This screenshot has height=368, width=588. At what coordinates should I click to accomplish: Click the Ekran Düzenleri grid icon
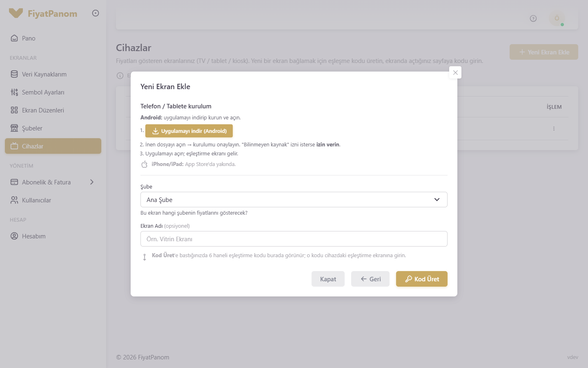pos(14,110)
